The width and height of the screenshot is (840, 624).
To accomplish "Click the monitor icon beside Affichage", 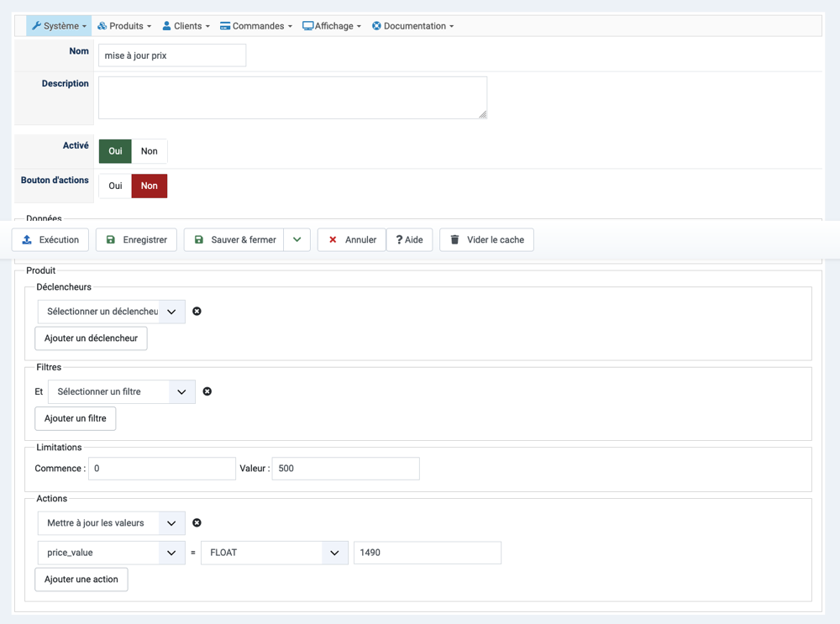I will 308,26.
